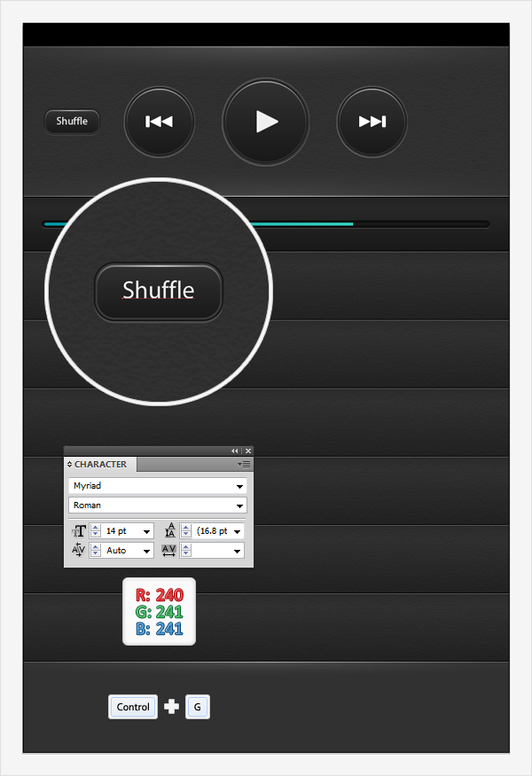
Task: Click the leading stepper arrows
Action: tap(186, 531)
